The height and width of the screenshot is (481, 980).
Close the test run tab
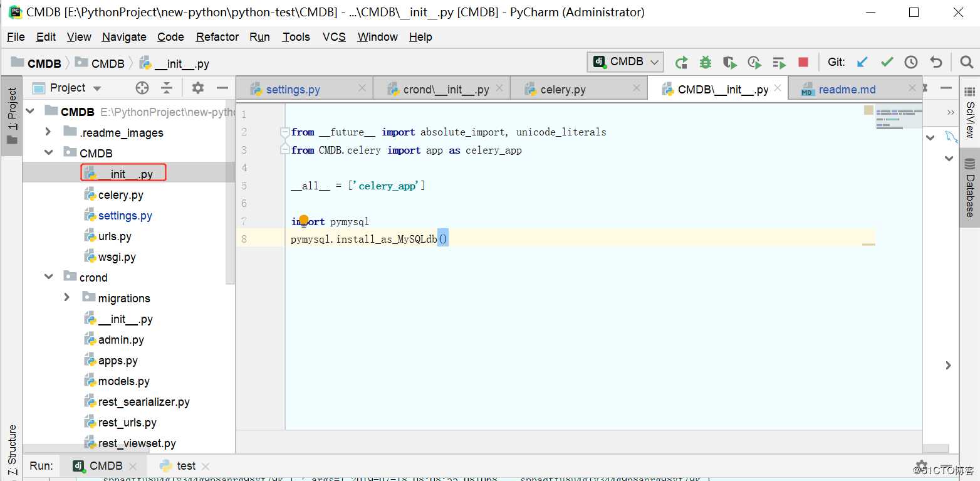coord(206,467)
